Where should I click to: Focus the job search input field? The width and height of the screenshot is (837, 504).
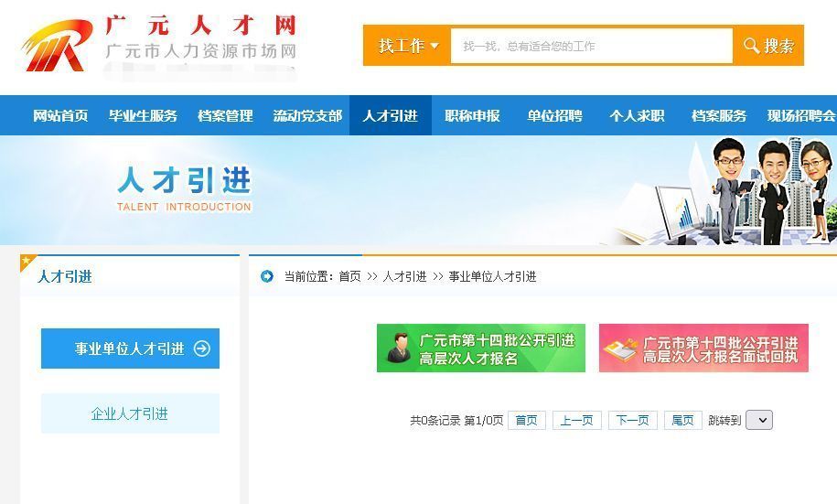tap(592, 46)
